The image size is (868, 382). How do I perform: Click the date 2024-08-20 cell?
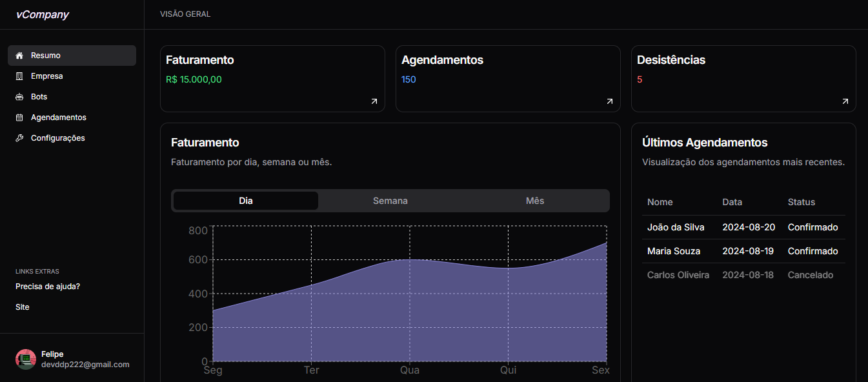[749, 227]
